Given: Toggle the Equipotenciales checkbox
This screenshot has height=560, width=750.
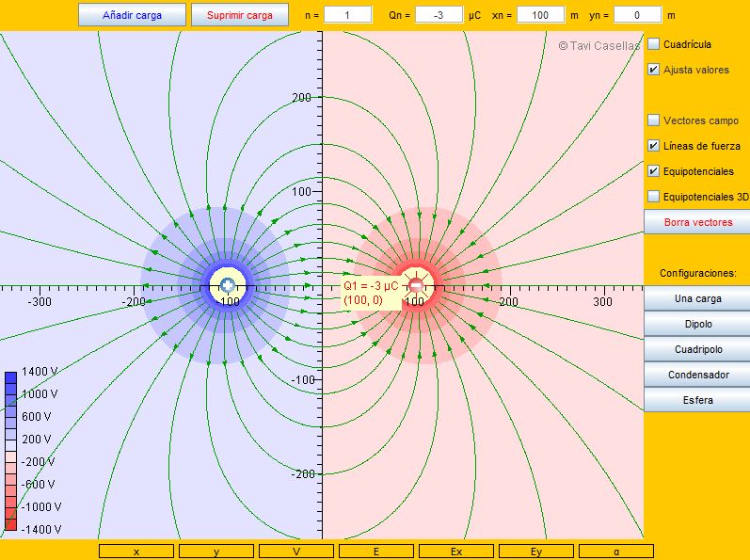Looking at the screenshot, I should 654,171.
